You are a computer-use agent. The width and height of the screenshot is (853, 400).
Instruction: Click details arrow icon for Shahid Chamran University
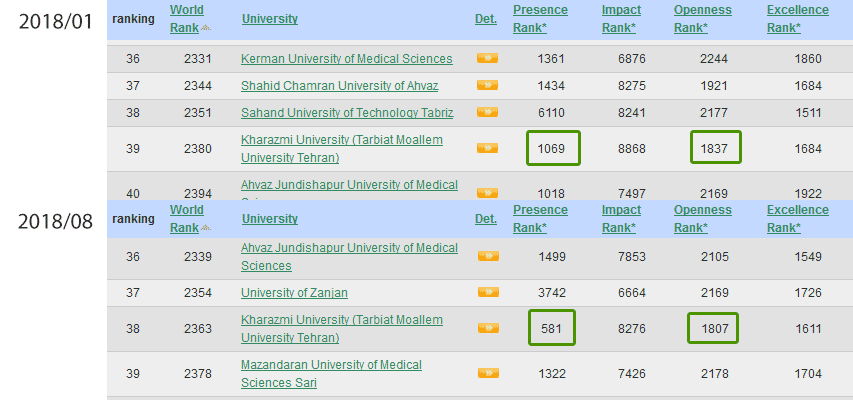[x=487, y=85]
